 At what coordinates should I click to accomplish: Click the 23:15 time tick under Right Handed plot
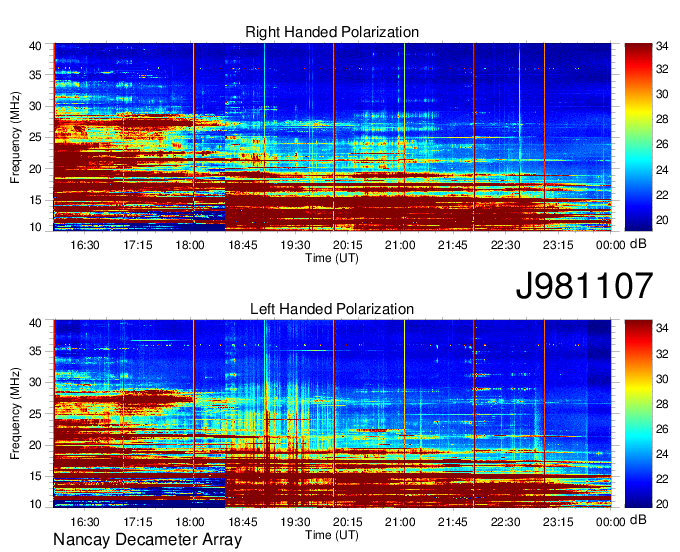tap(558, 245)
